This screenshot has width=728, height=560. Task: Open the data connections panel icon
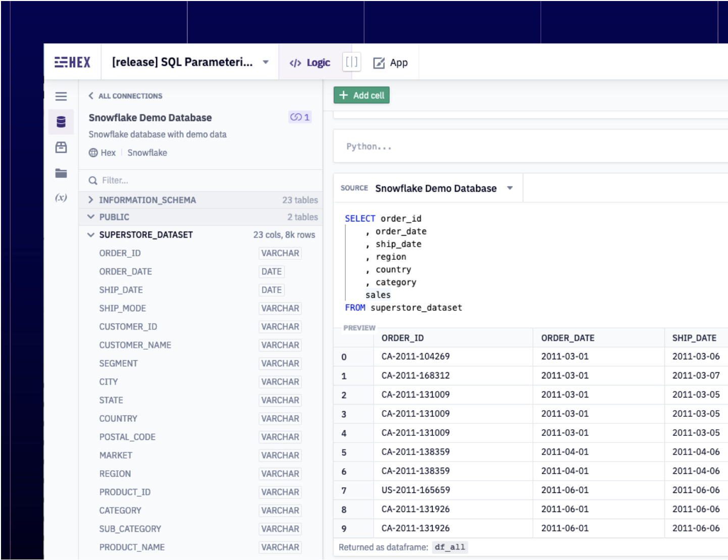pyautogui.click(x=61, y=122)
